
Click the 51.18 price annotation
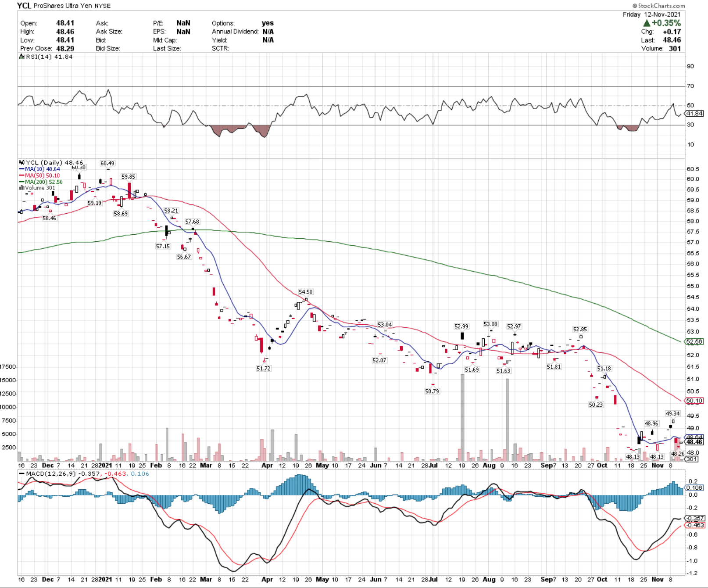coord(604,369)
